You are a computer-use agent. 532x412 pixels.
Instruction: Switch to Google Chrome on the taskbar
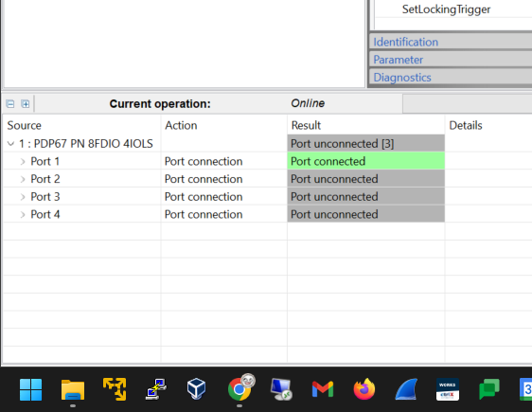pyautogui.click(x=239, y=389)
